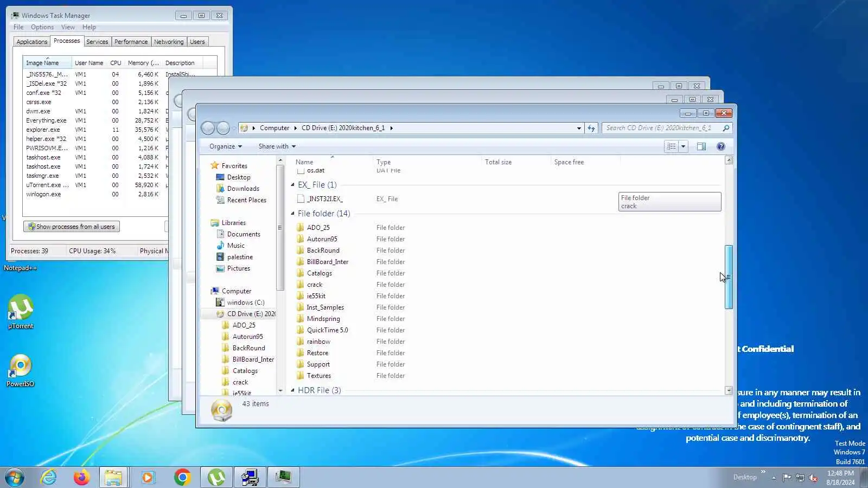Screen dimensions: 868x488
Task: Collapse the EX_ File (1) group
Action: [x=292, y=185]
